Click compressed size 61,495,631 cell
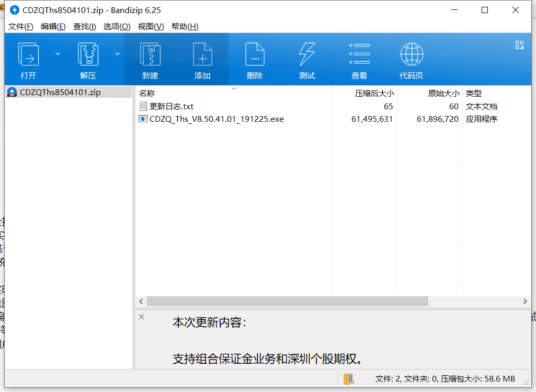The width and height of the screenshot is (536, 392). pyautogui.click(x=372, y=119)
